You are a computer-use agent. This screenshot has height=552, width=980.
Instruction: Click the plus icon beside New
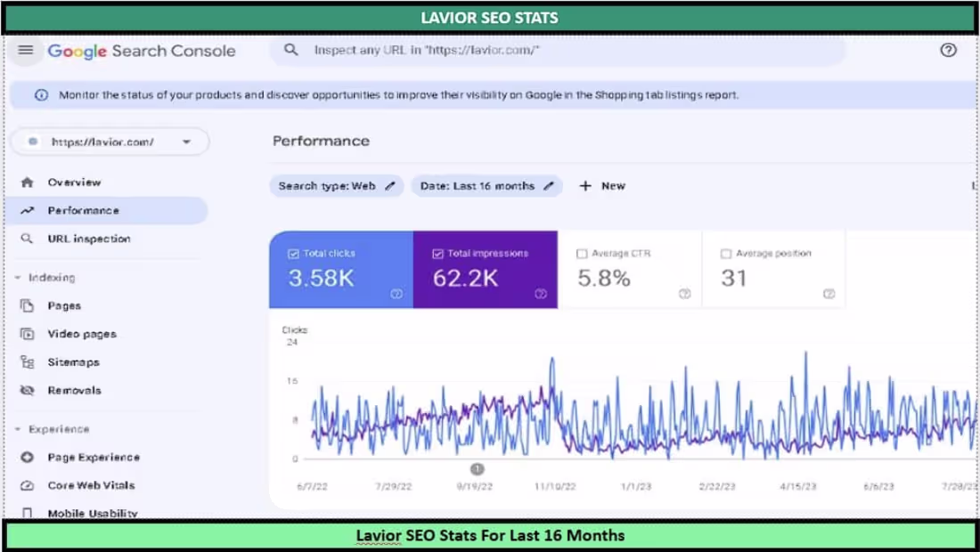coord(585,186)
